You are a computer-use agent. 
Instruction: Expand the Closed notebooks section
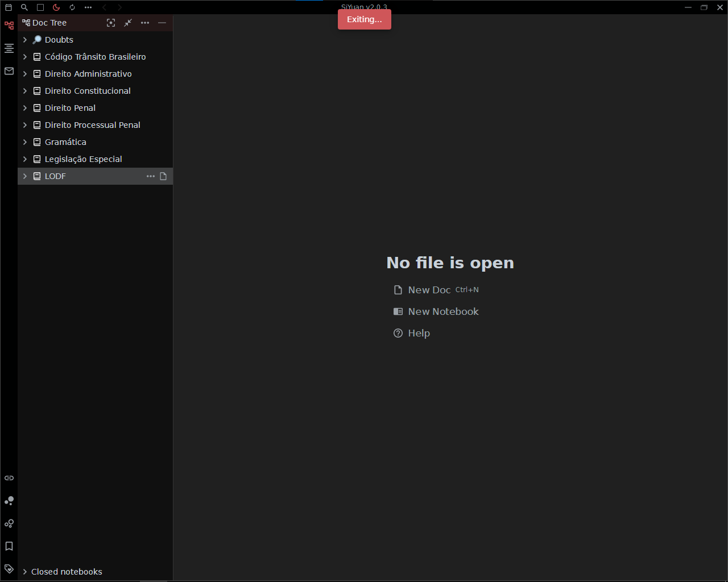(x=24, y=571)
